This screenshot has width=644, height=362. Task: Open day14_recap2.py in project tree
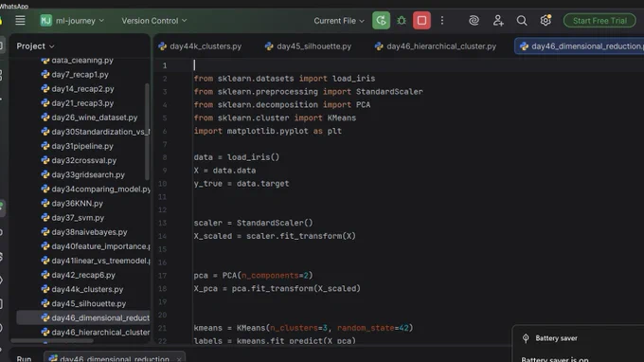point(83,89)
